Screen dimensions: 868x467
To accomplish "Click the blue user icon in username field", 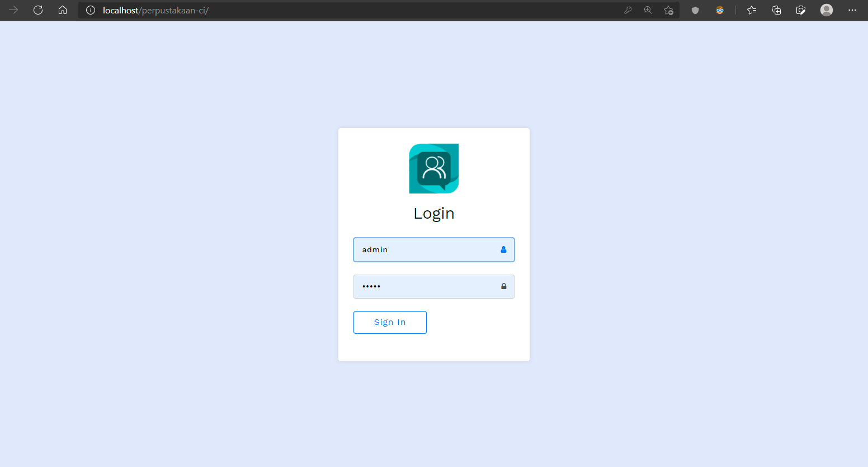I will point(503,250).
